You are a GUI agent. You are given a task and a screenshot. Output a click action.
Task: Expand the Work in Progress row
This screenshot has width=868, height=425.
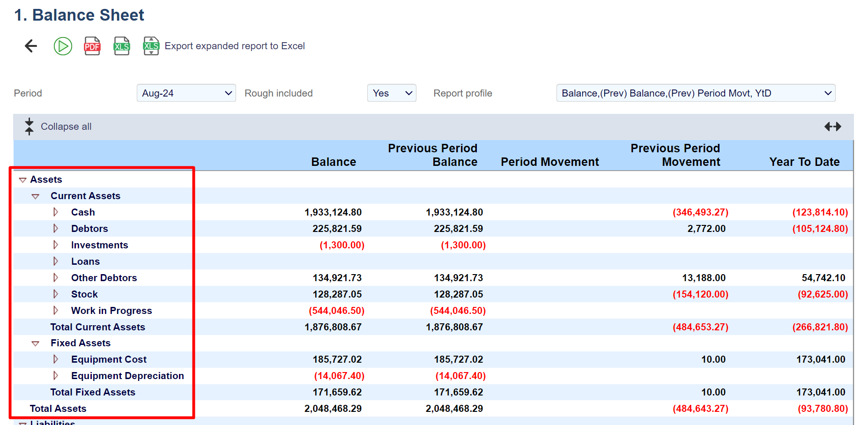(56, 311)
